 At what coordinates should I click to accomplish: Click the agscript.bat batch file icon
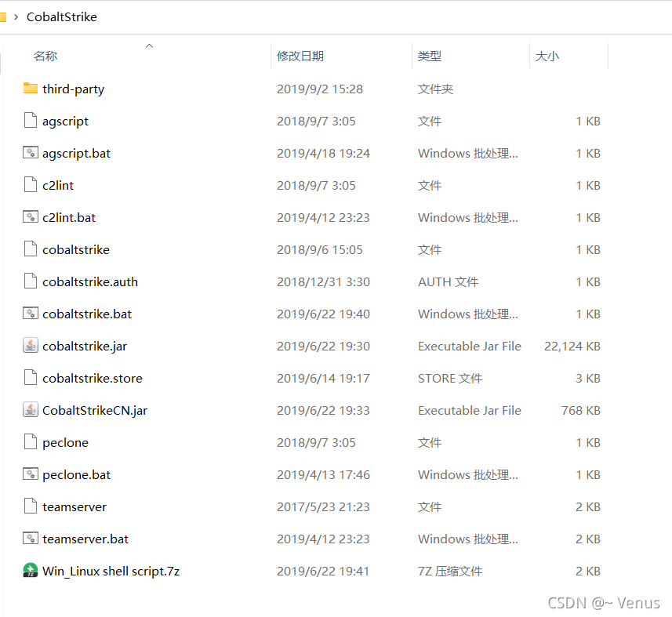30,153
